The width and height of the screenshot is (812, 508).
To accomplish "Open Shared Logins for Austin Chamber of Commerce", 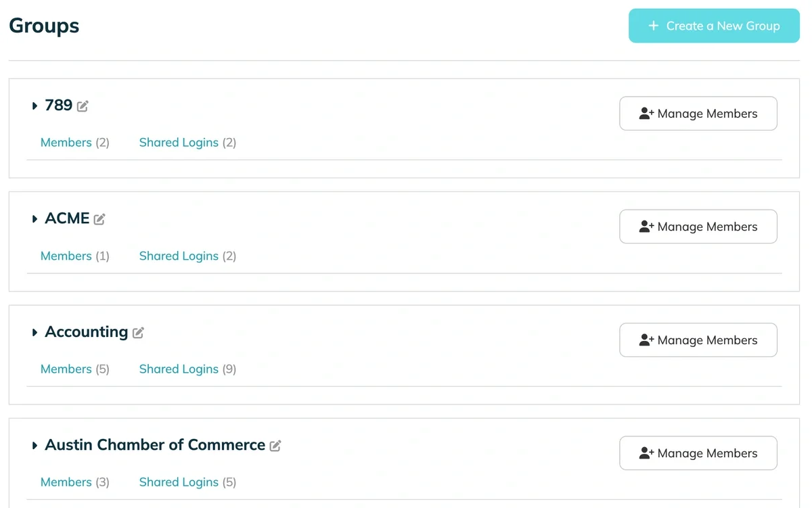I will click(x=179, y=482).
